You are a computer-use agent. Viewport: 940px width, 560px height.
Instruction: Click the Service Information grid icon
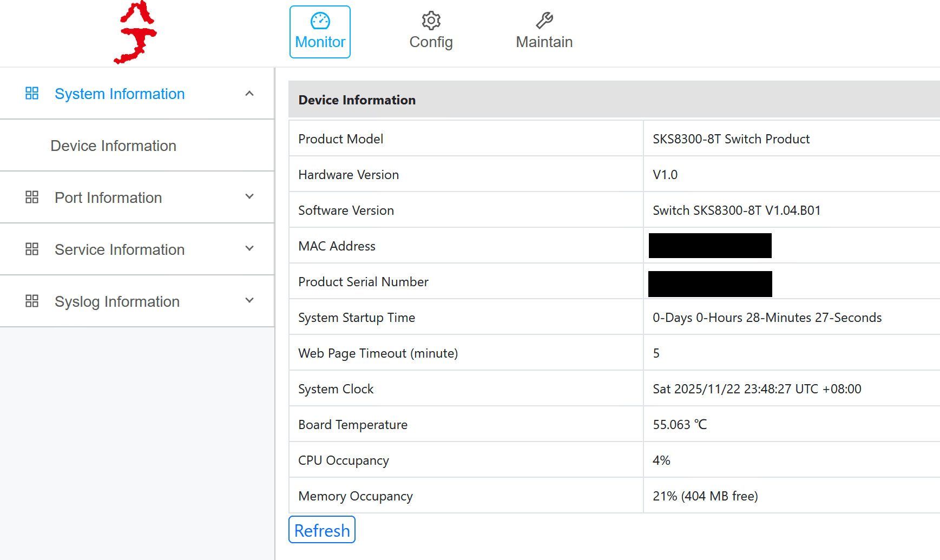point(32,249)
